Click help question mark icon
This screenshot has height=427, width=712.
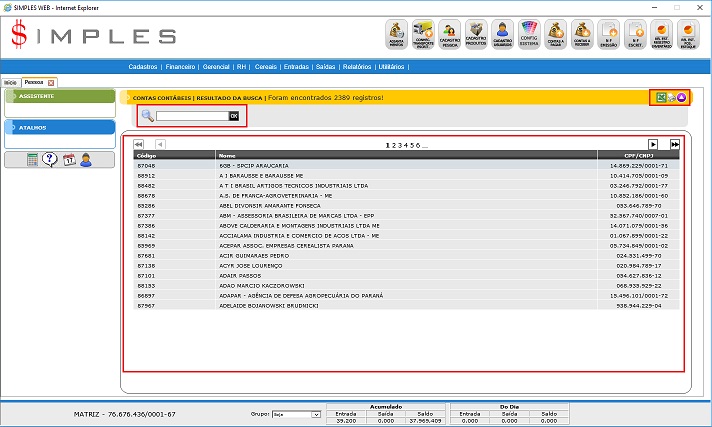click(50, 160)
